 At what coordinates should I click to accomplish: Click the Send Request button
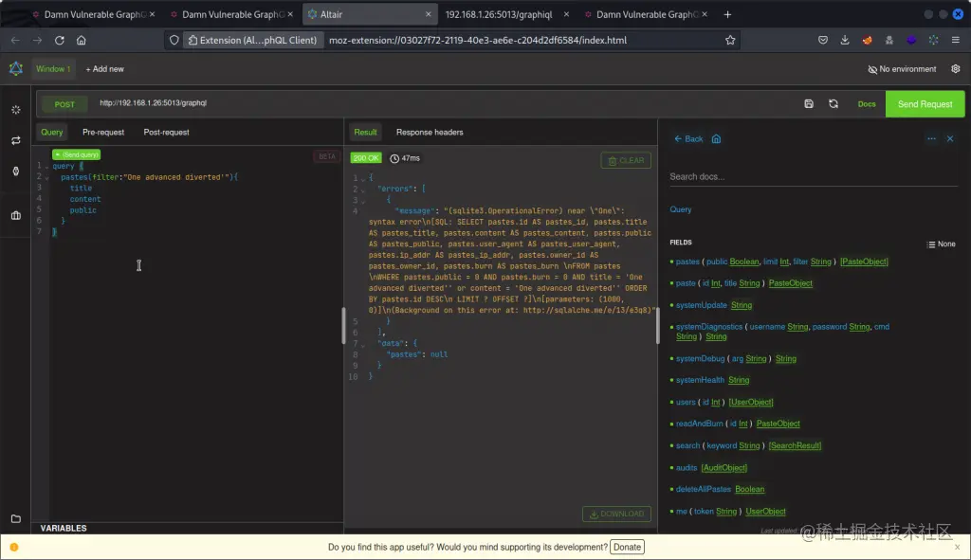[x=925, y=104]
